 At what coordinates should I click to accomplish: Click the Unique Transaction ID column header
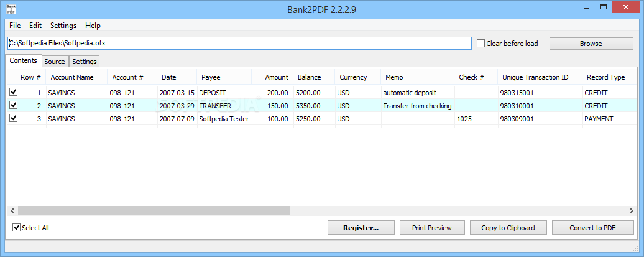540,77
